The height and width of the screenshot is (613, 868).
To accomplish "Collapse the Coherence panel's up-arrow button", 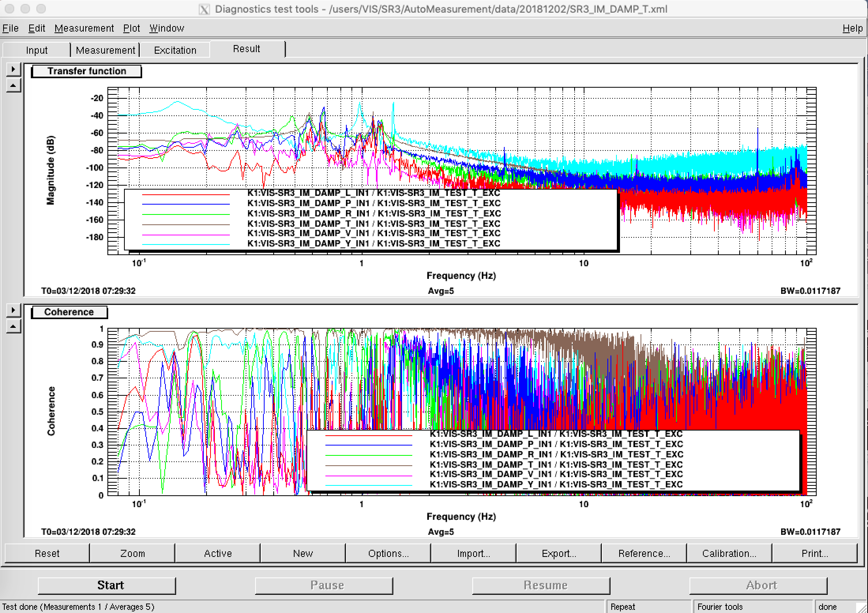I will [x=13, y=327].
